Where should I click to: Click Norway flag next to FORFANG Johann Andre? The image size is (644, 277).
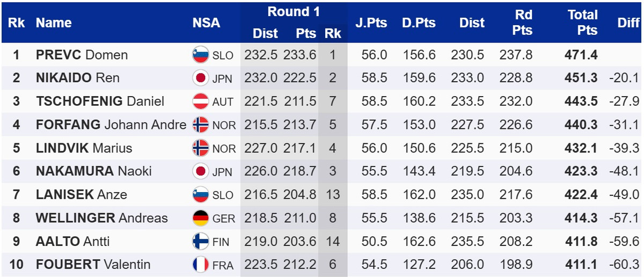(200, 125)
